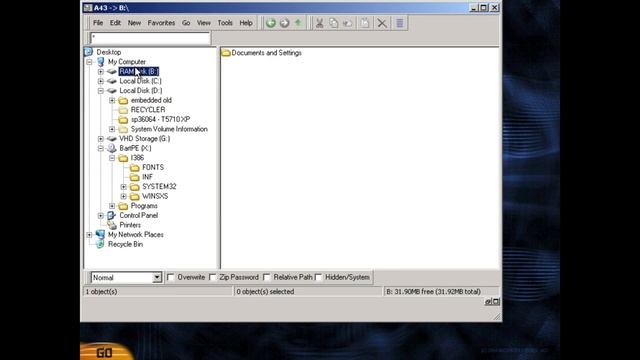Open the Favorites menu

point(161,23)
